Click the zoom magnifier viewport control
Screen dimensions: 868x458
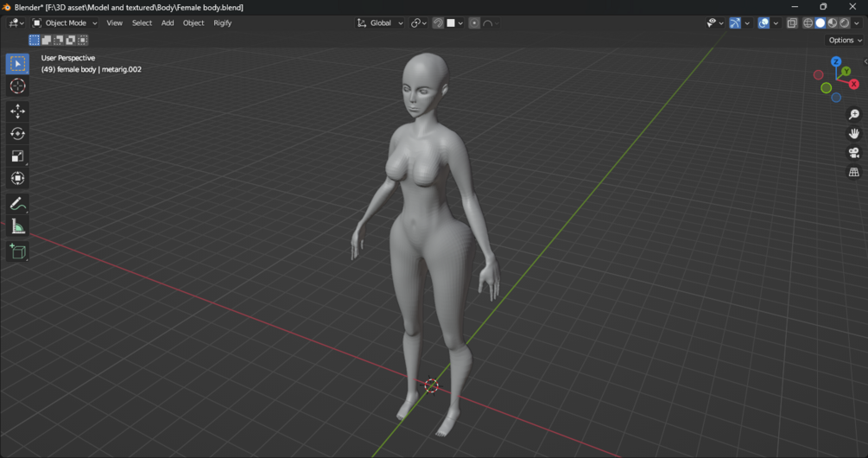pyautogui.click(x=854, y=114)
